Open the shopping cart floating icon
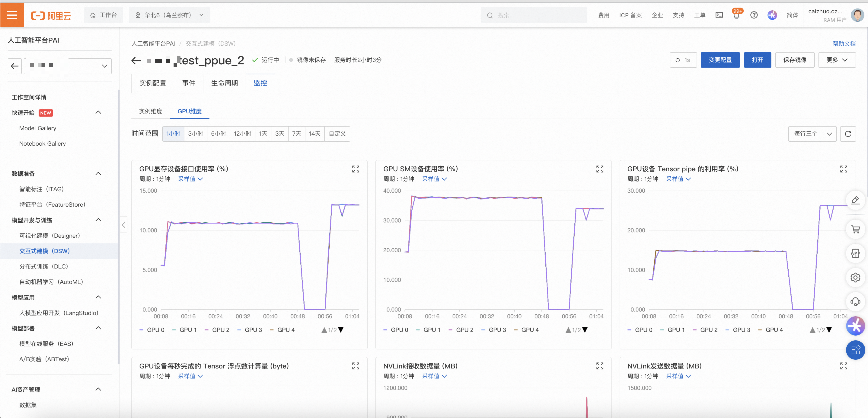Viewport: 868px width, 418px height. point(855,230)
